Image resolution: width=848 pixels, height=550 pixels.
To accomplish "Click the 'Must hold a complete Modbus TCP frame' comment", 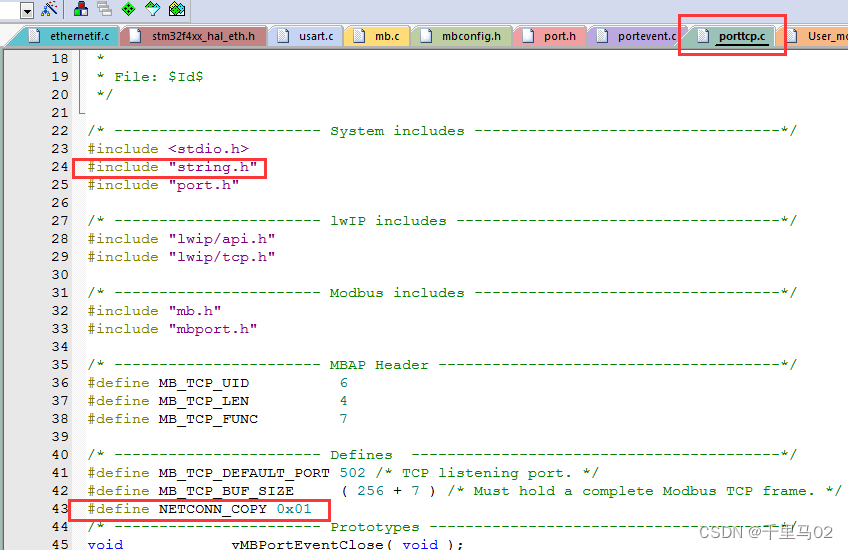I will pos(645,491).
